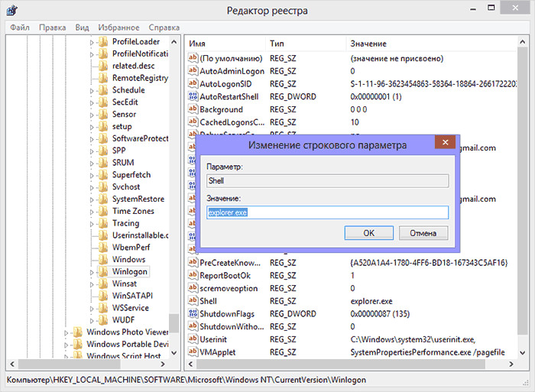
Task: Click string icon next to VMApplet
Action: click(x=193, y=352)
